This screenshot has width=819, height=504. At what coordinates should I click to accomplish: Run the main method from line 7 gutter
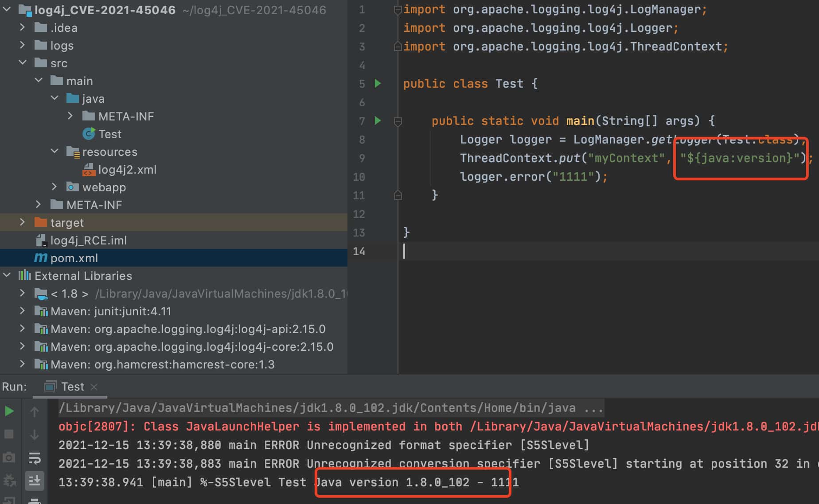click(x=378, y=120)
